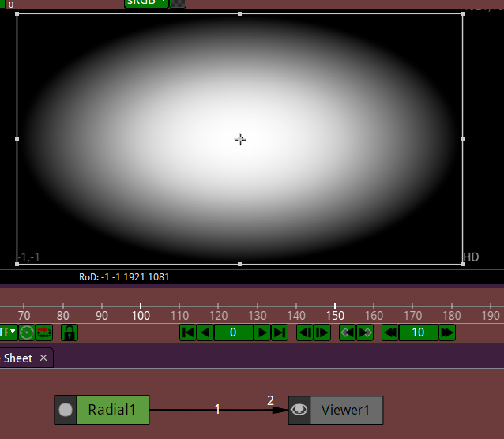Close the Sheet tab

[x=43, y=358]
